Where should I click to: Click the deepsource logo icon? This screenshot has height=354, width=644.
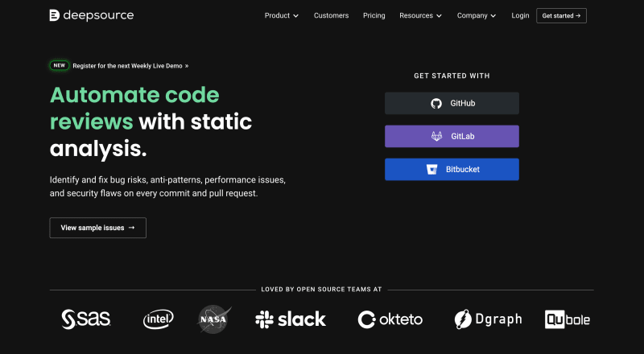pyautogui.click(x=54, y=15)
